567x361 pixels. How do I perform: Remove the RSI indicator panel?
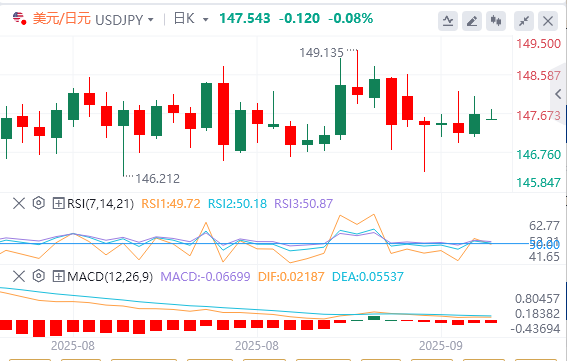[19, 203]
